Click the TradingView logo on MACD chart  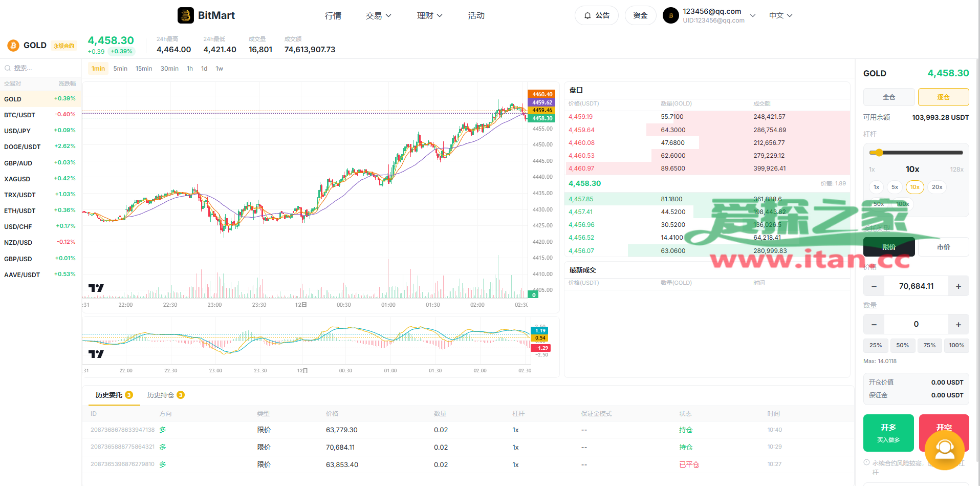pos(96,354)
